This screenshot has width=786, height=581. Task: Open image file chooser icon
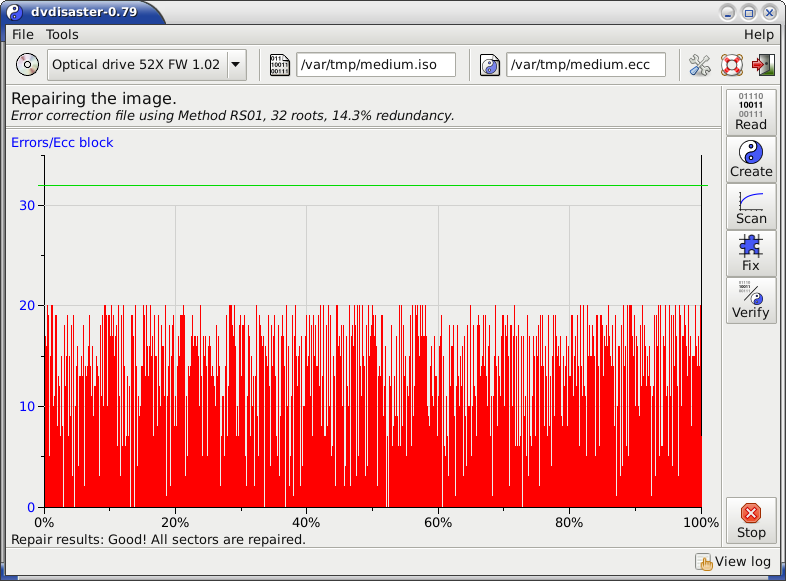[x=279, y=65]
